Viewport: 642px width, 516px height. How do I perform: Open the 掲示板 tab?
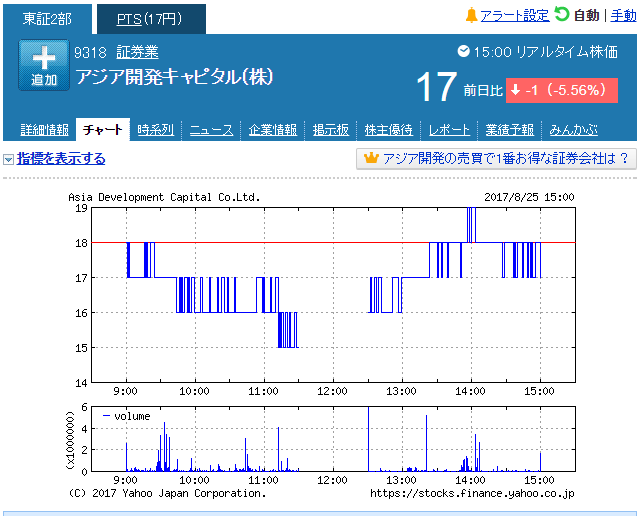(x=331, y=130)
